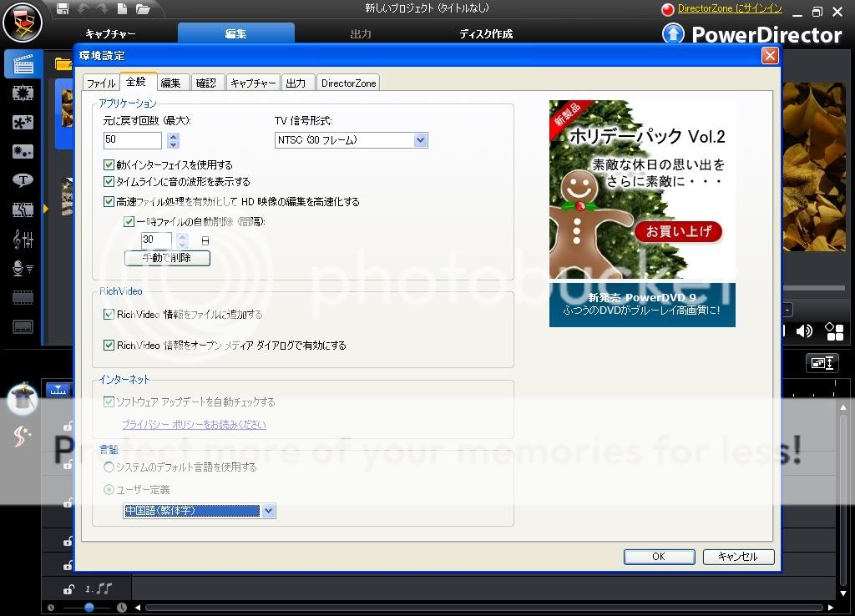Click the PowerDVD 9 banner
Image resolution: width=855 pixels, height=616 pixels.
[642, 305]
